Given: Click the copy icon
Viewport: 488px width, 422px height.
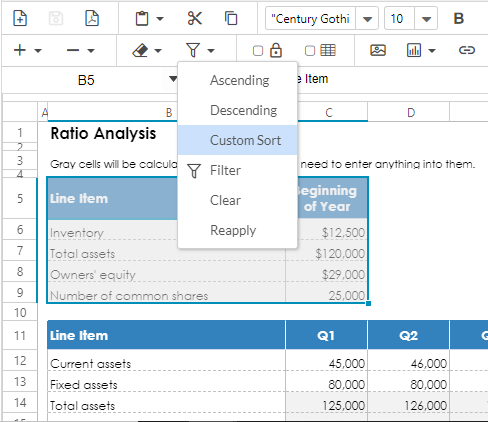Looking at the screenshot, I should point(231,18).
